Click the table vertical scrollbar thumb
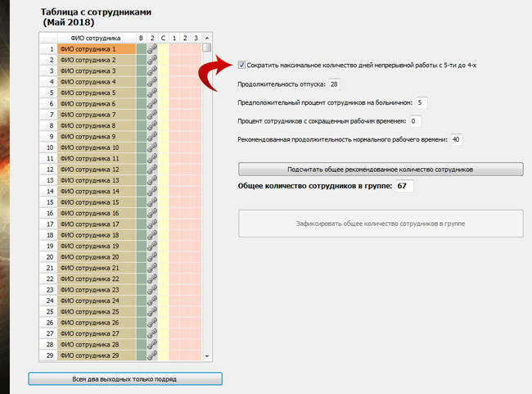This screenshot has width=532, height=394. point(207,48)
